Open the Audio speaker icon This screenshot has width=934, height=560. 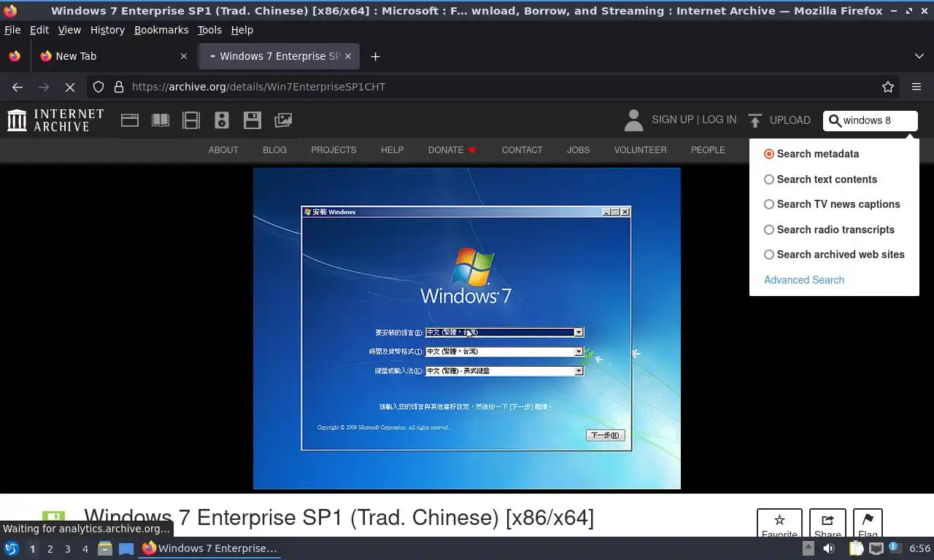tap(222, 120)
